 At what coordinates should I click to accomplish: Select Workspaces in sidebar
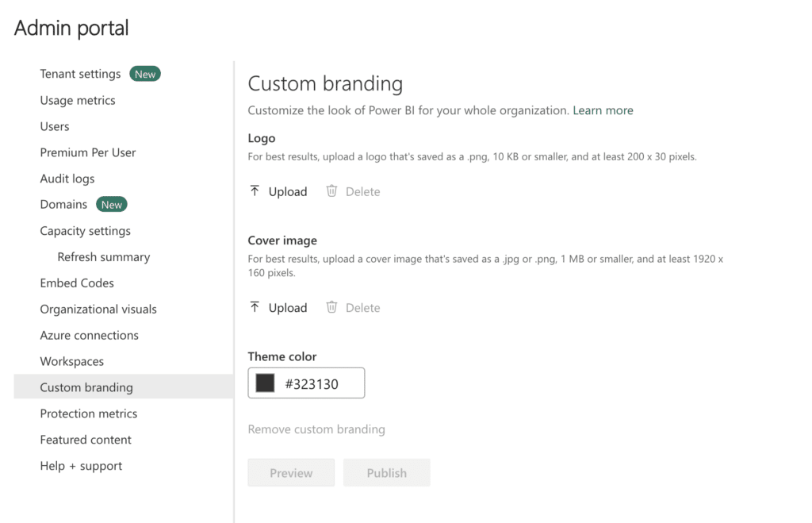[71, 362]
